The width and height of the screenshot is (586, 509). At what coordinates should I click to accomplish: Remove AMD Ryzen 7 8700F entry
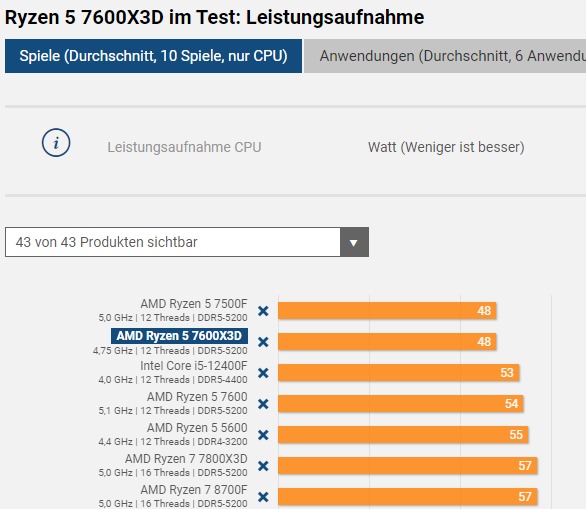pyautogui.click(x=263, y=497)
